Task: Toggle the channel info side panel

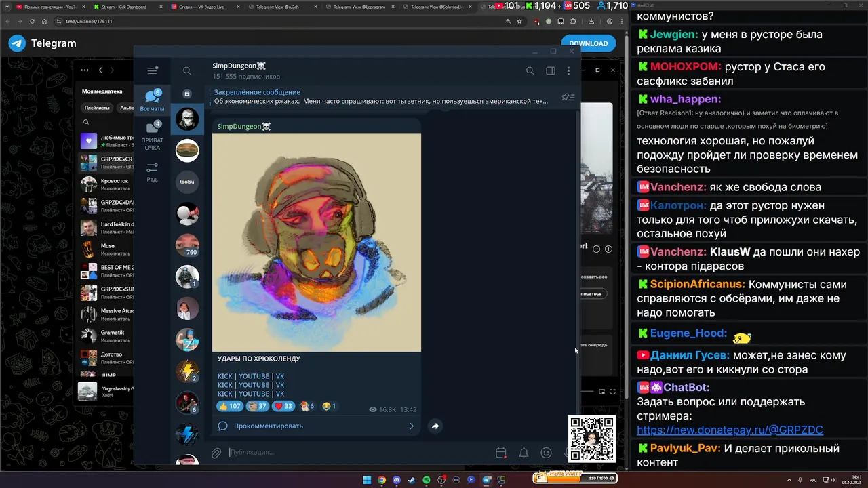Action: point(551,70)
